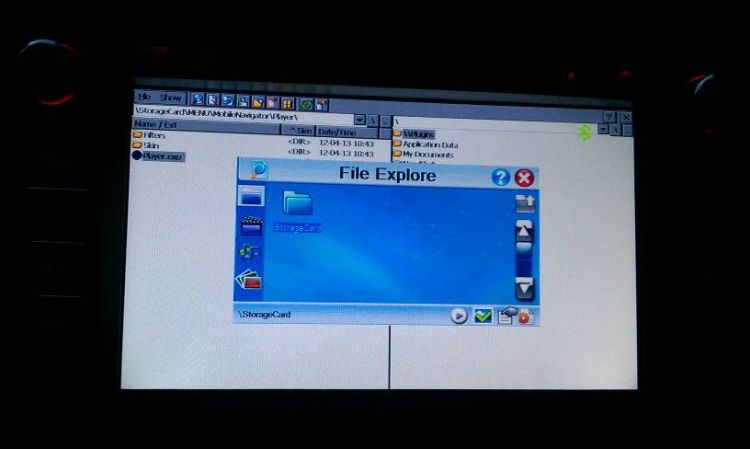Open File Explore help question mark
The width and height of the screenshot is (750, 449).
500,177
